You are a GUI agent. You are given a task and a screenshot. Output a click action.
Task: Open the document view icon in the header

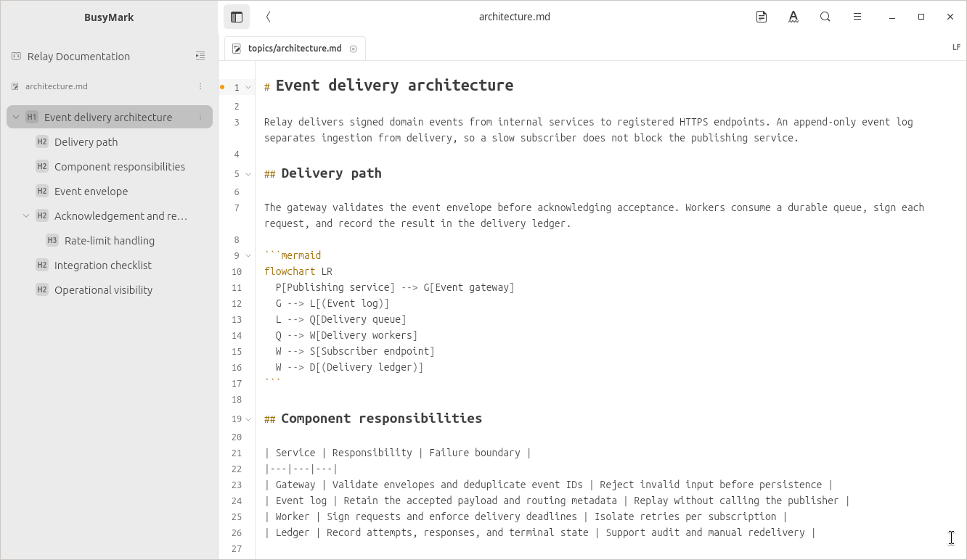point(762,17)
